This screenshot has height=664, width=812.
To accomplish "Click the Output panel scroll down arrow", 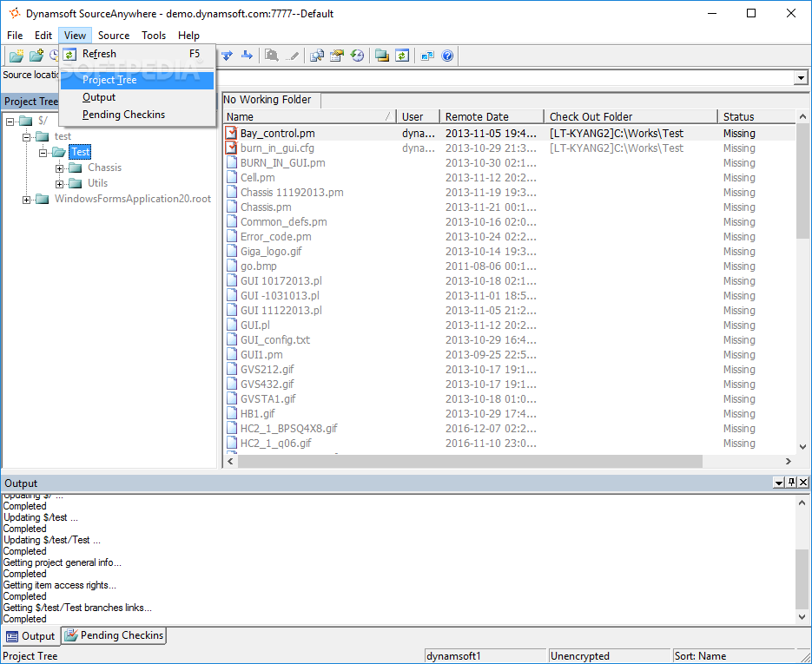I will [x=802, y=617].
